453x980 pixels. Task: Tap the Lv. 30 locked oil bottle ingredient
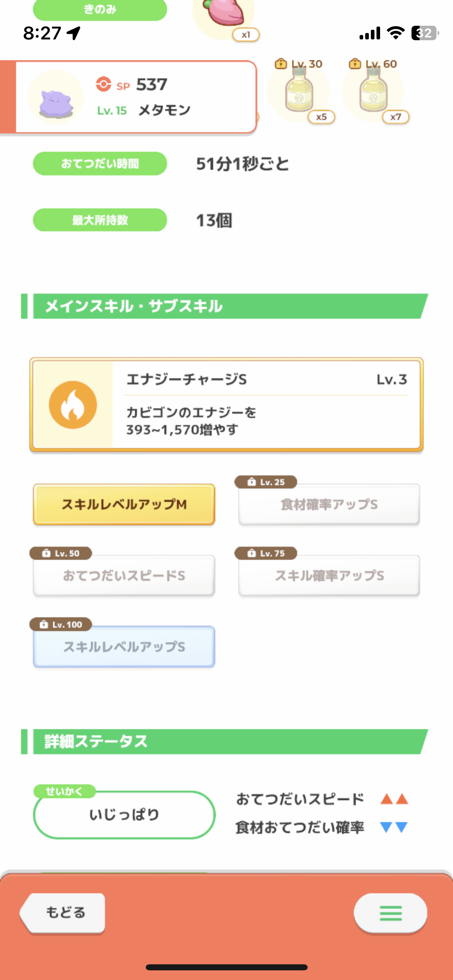[298, 91]
